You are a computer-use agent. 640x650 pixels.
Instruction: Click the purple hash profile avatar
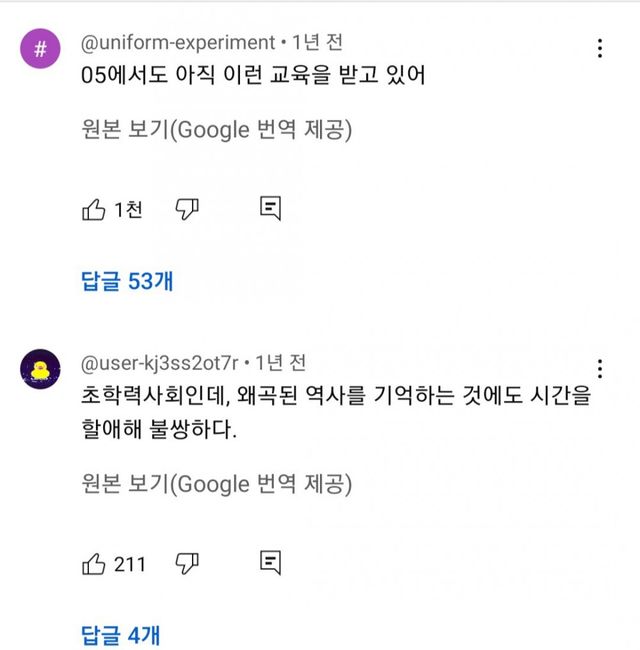40,49
